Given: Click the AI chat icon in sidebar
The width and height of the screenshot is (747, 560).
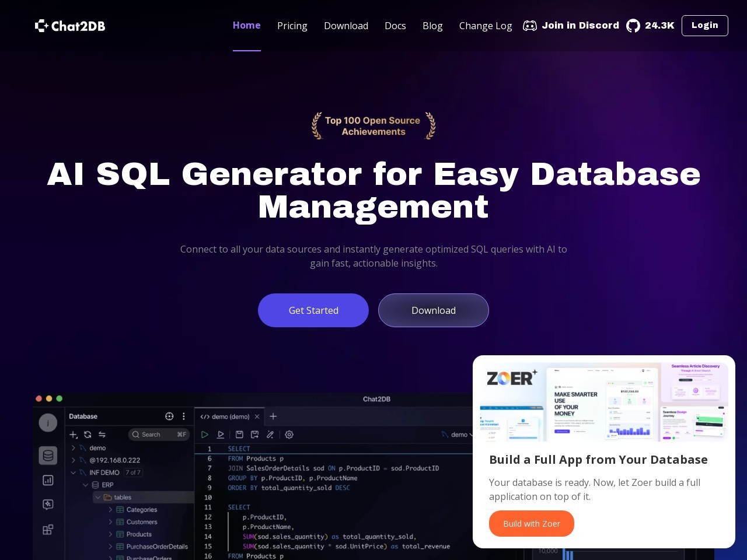Looking at the screenshot, I should [48, 505].
